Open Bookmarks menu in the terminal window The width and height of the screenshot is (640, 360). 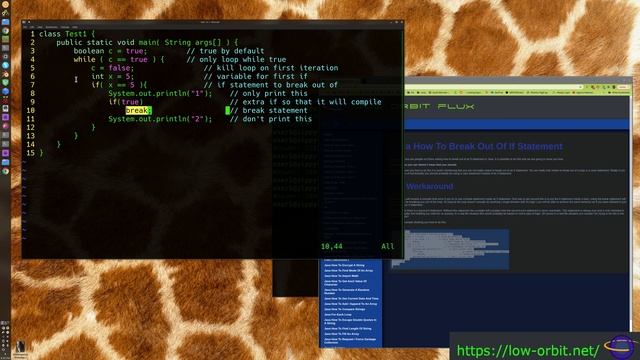click(51, 27)
